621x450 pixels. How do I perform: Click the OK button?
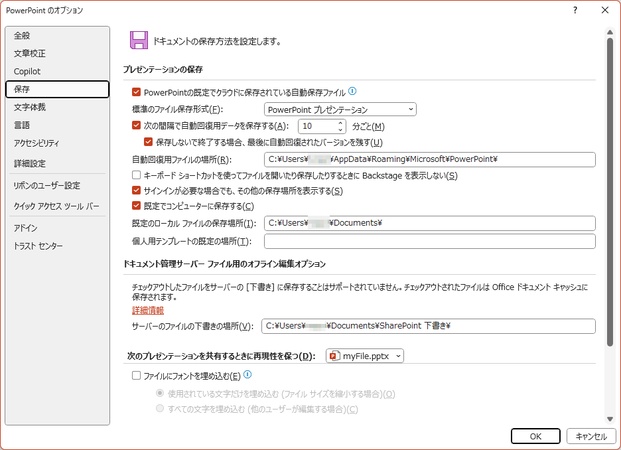click(x=535, y=436)
